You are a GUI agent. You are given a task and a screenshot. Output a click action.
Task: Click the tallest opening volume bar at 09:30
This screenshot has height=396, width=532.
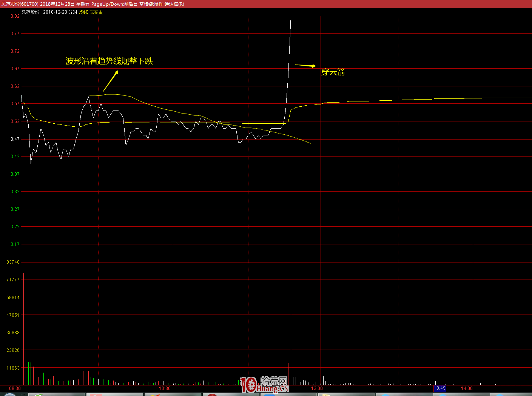point(23,328)
